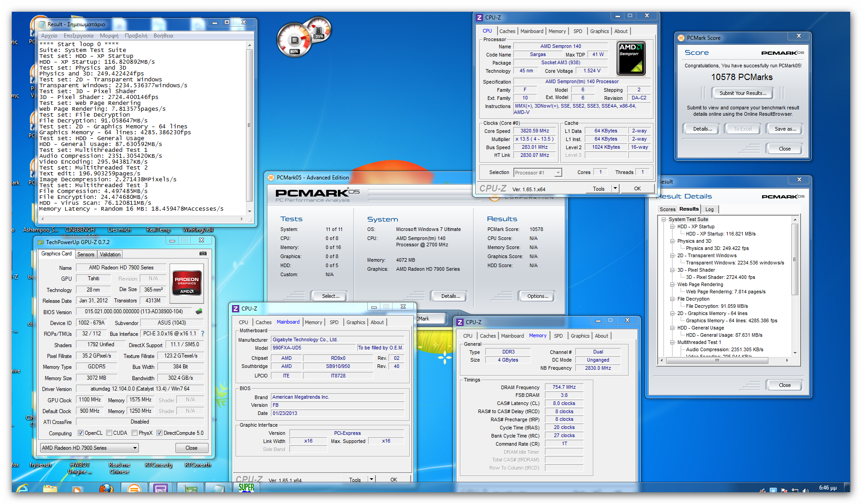This screenshot has height=504, width=862.
Task: Click the Save as button in PCMark Score
Action: 785,129
